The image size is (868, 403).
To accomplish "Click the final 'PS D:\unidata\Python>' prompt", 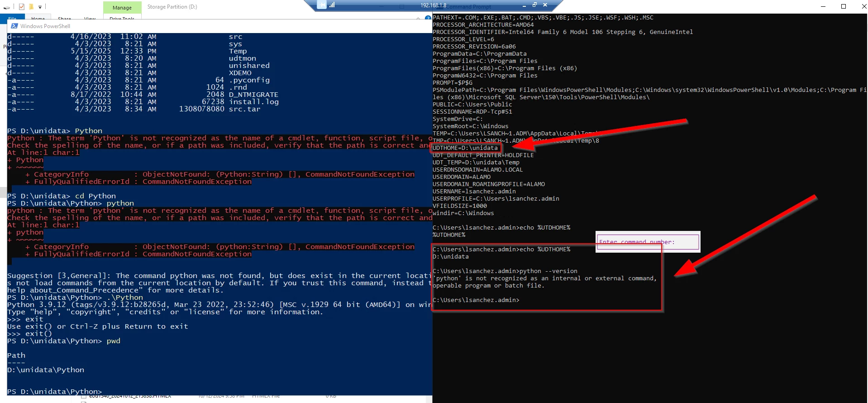I will pyautogui.click(x=55, y=392).
